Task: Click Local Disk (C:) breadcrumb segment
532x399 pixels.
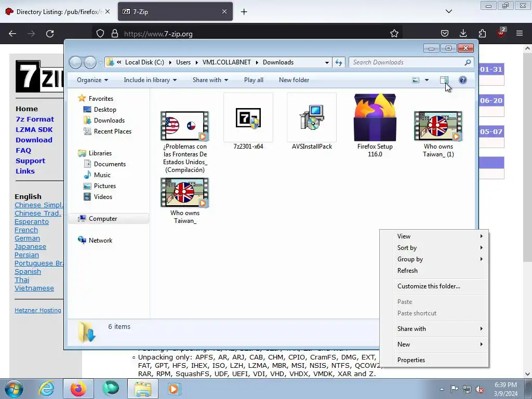Action: click(x=144, y=62)
